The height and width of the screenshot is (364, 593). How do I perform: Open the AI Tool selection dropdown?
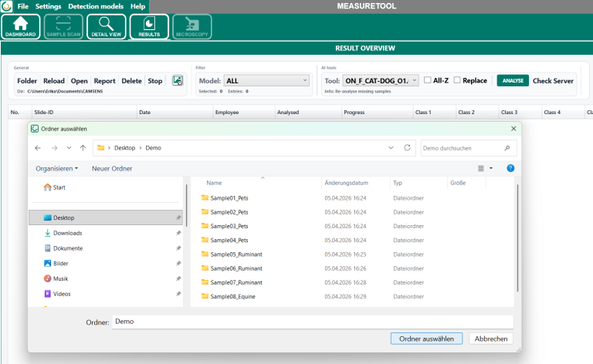(381, 80)
